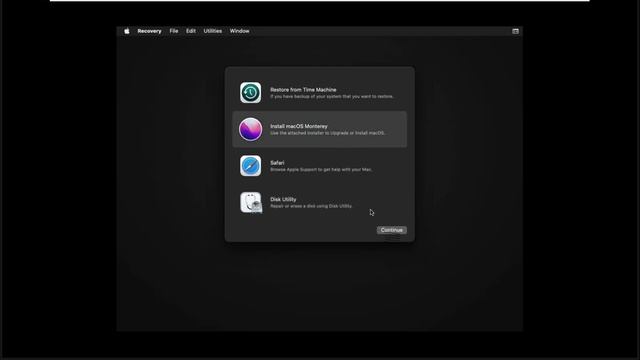Select Install macOS Monterey title
This screenshot has width=640, height=360.
click(299, 126)
